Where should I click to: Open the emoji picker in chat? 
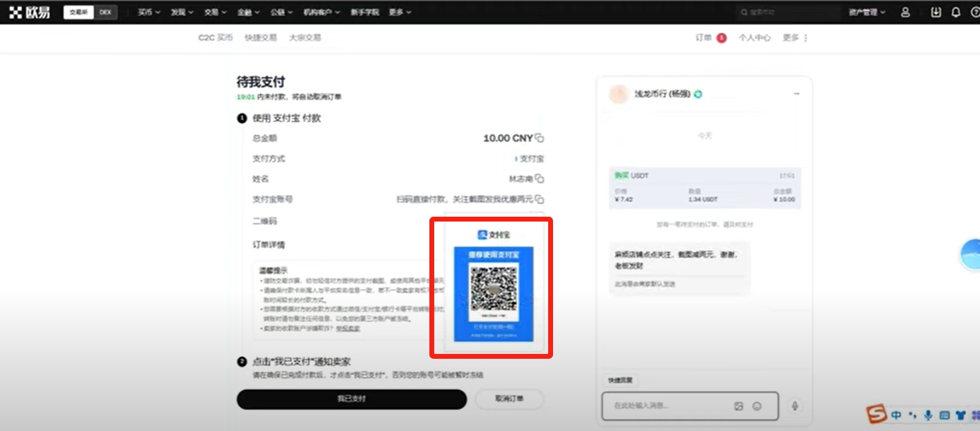pyautogui.click(x=757, y=406)
